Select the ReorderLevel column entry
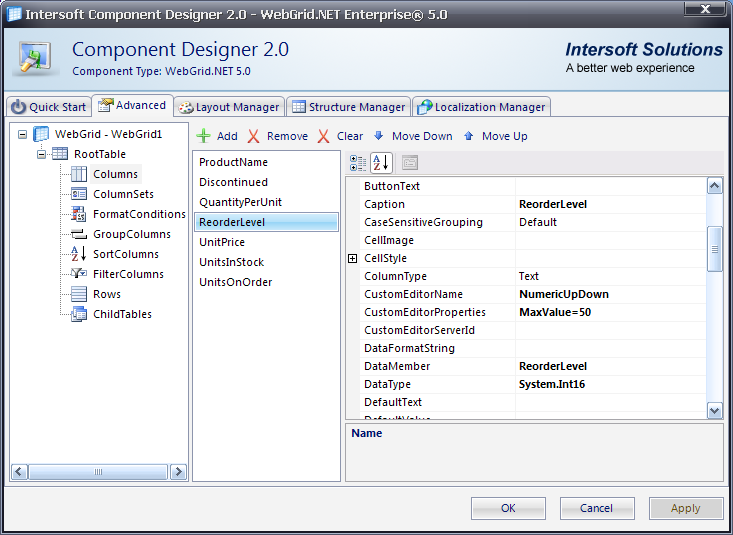 click(x=266, y=222)
